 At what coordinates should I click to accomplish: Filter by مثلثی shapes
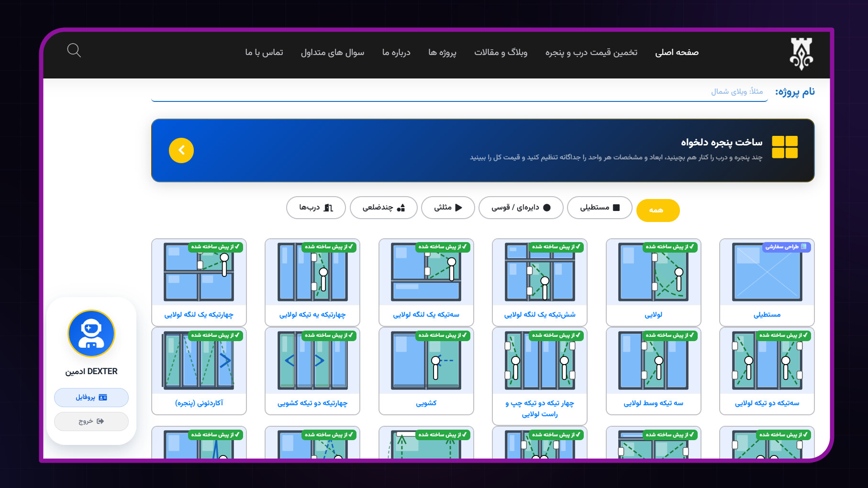click(x=448, y=208)
